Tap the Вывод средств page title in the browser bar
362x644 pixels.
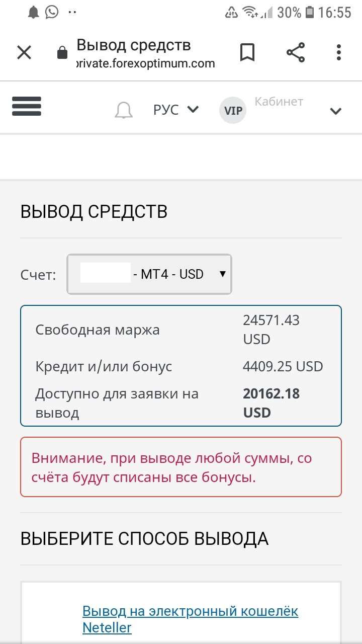(134, 45)
